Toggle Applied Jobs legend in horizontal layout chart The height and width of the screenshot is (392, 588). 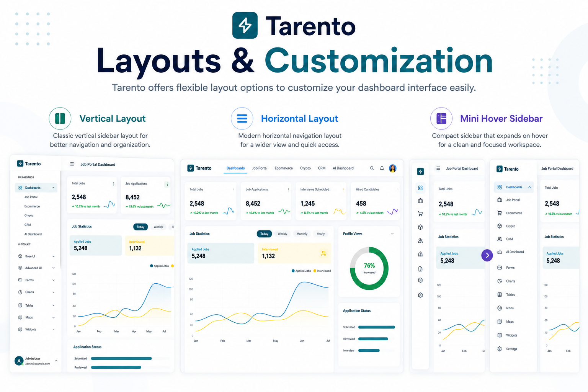[301, 271]
